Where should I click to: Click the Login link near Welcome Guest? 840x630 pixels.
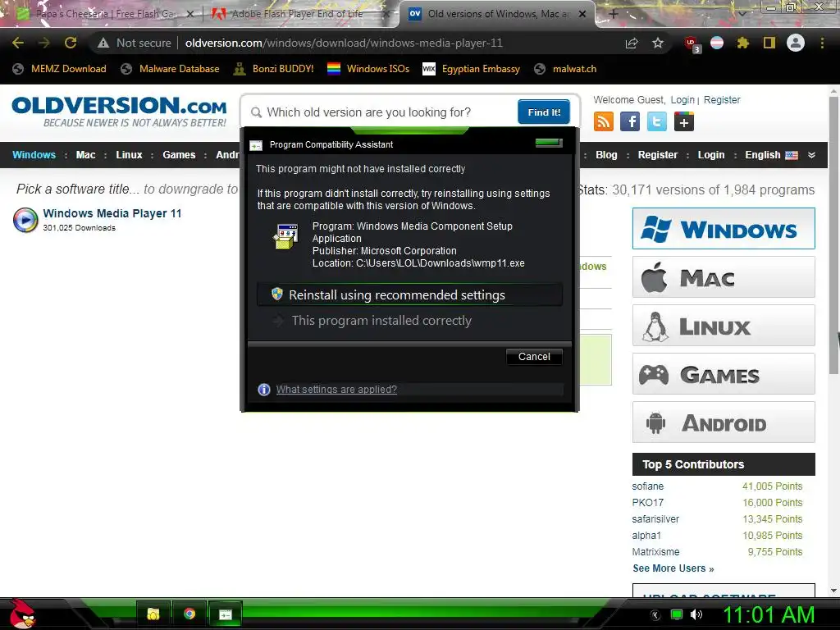pyautogui.click(x=682, y=99)
